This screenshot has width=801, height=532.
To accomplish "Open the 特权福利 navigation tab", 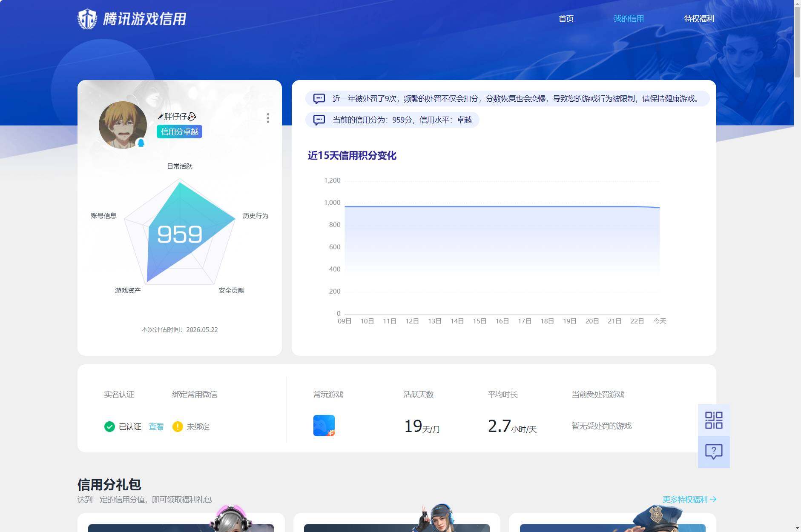I will click(699, 19).
